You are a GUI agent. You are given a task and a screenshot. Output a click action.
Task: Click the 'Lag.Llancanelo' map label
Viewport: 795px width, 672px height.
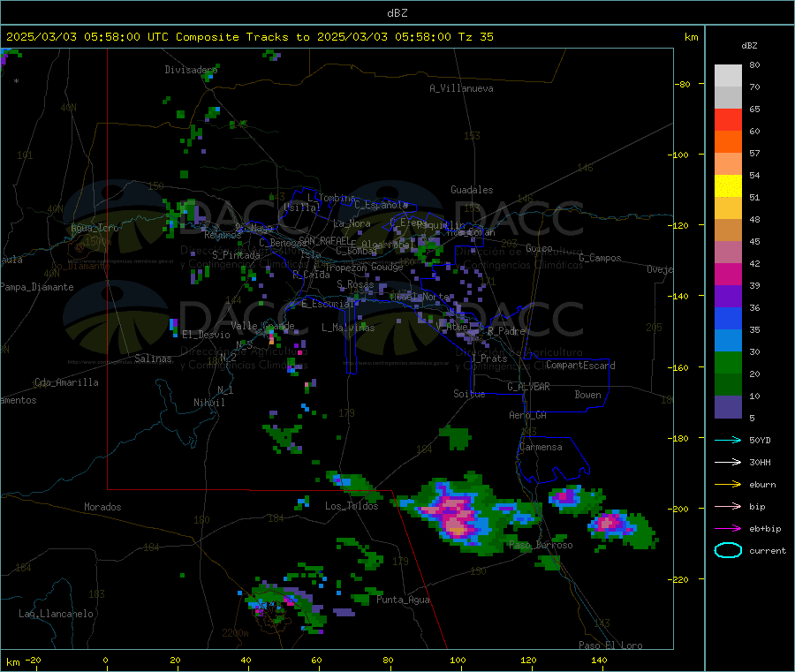57,614
